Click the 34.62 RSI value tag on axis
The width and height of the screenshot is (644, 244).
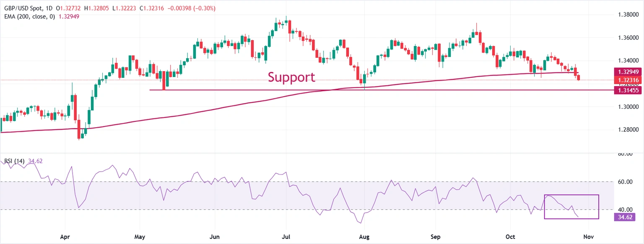coord(623,217)
